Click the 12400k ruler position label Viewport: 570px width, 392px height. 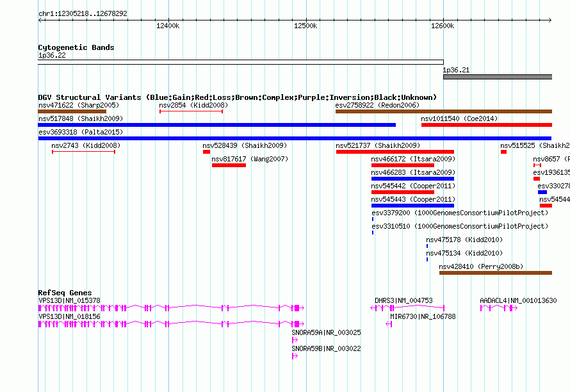click(168, 26)
